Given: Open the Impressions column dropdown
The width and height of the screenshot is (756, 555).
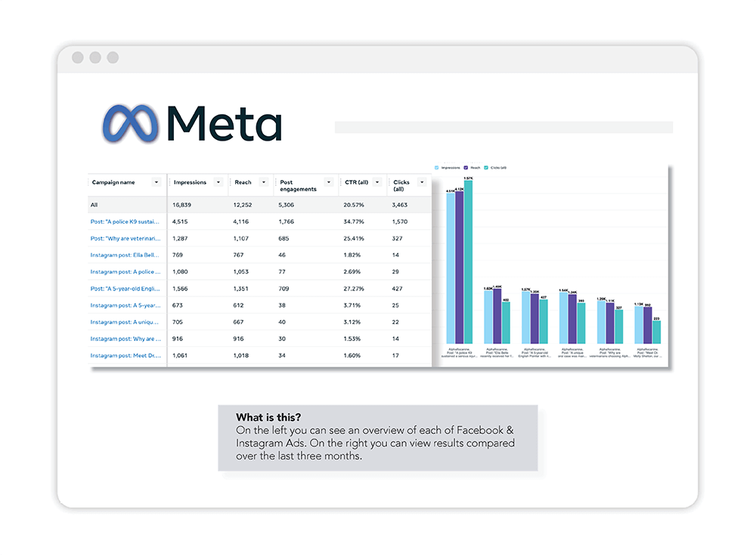Looking at the screenshot, I should [218, 182].
